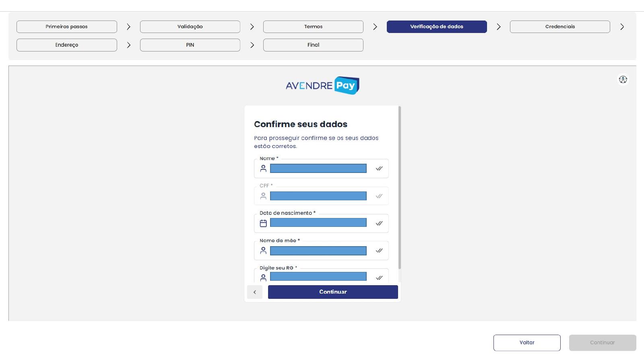
Task: Open the Endereço step
Action: pos(67,45)
